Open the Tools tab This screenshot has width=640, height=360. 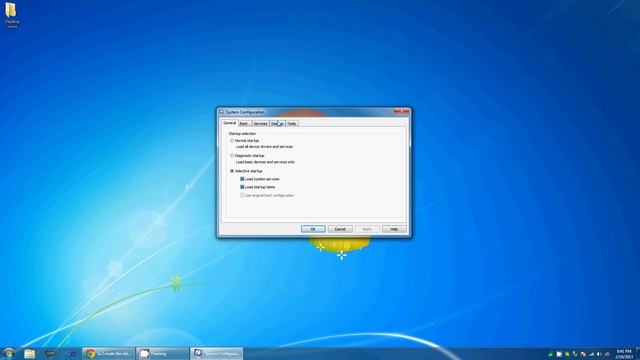click(x=291, y=123)
